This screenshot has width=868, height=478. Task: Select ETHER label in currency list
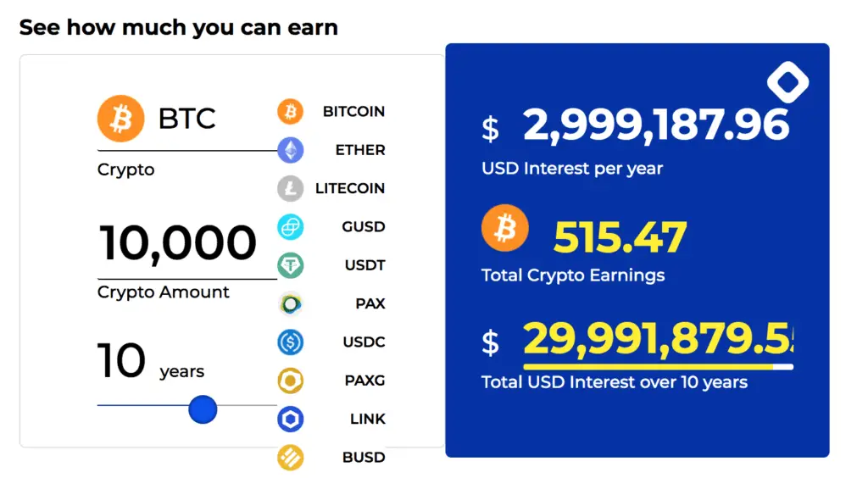360,150
